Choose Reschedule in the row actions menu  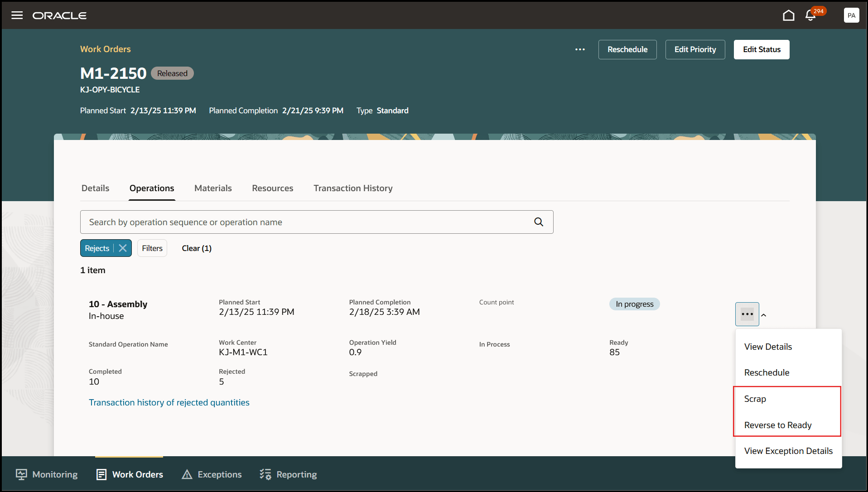788,372
